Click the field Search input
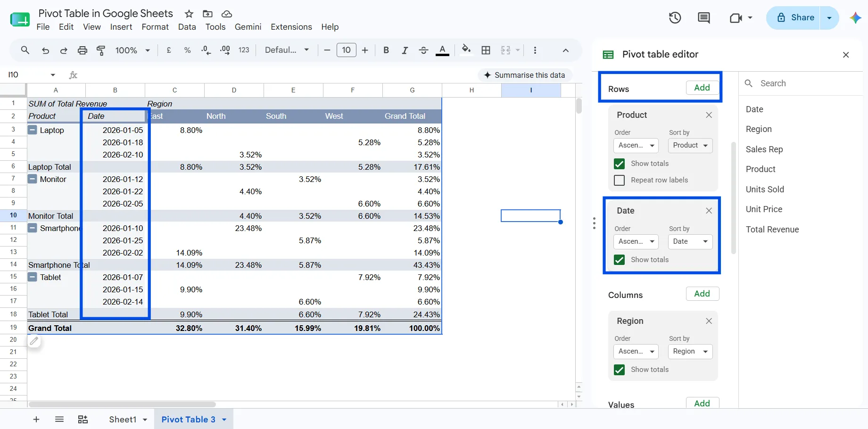This screenshot has height=429, width=868. tap(801, 83)
